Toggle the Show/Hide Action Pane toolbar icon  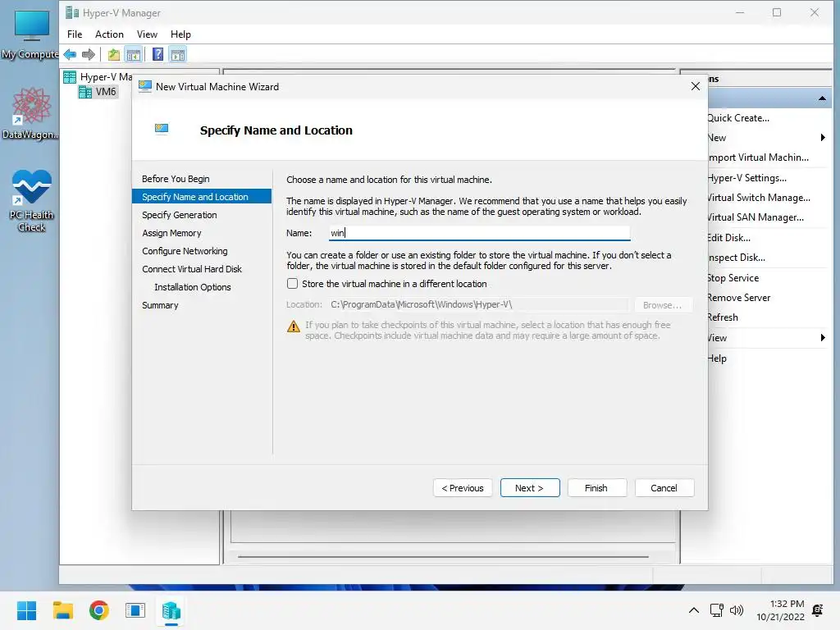pos(178,54)
